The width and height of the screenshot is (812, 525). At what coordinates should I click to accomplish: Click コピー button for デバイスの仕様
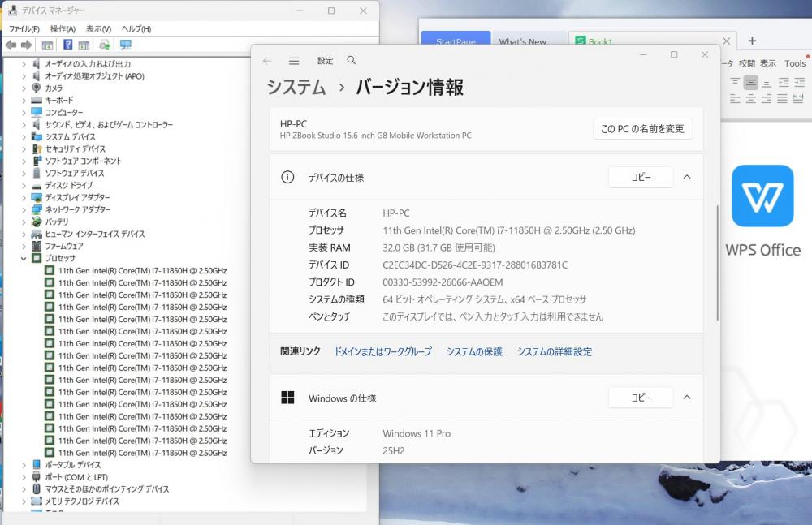(x=641, y=177)
